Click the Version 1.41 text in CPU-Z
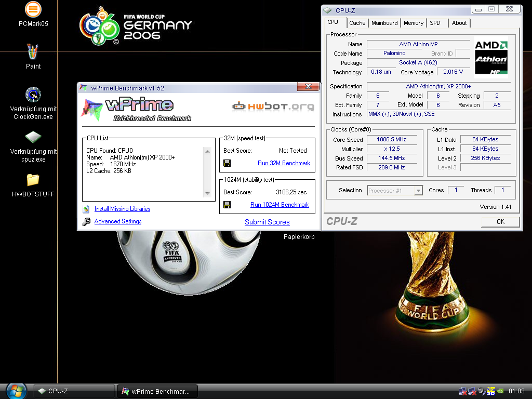Viewport: 532px width, 399px height. pyautogui.click(x=495, y=207)
